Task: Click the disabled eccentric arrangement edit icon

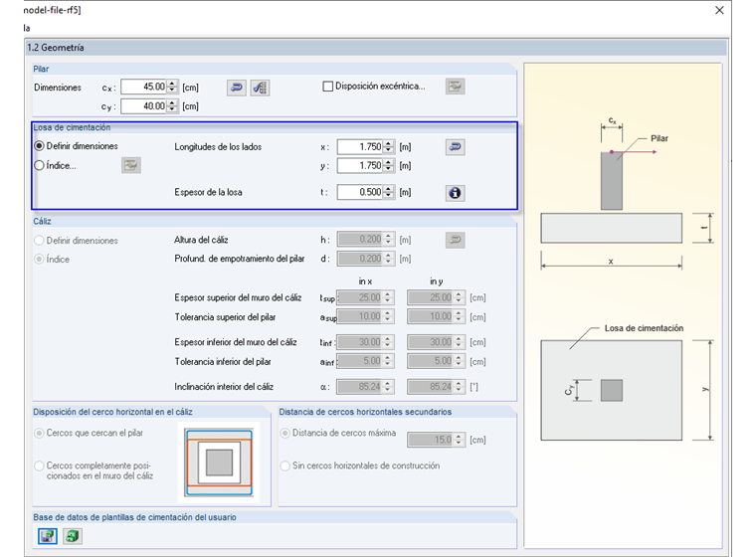Action: pos(455,87)
